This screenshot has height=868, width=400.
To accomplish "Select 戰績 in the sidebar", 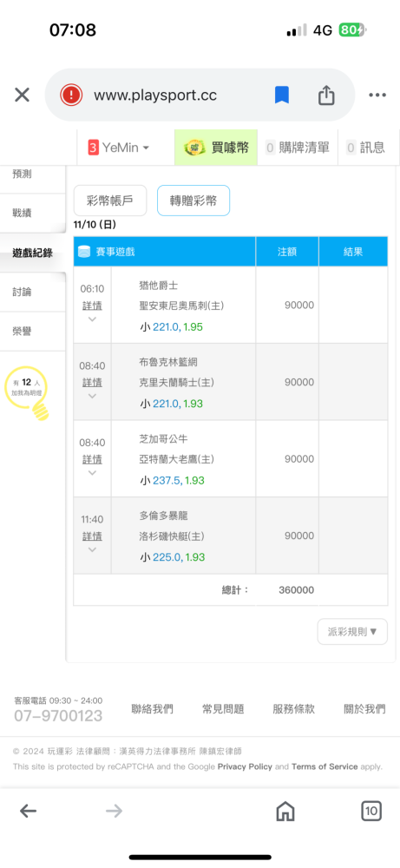I will pos(23,214).
